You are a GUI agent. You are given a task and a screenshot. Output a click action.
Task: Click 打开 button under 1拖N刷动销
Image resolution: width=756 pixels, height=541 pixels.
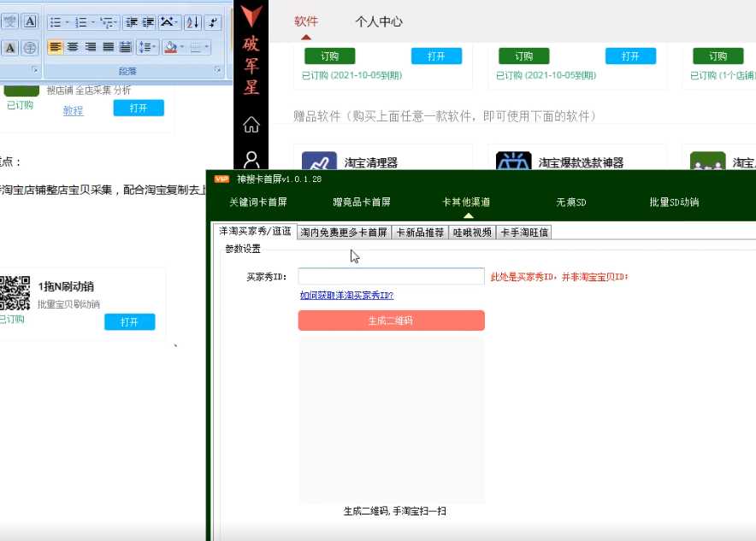click(129, 322)
